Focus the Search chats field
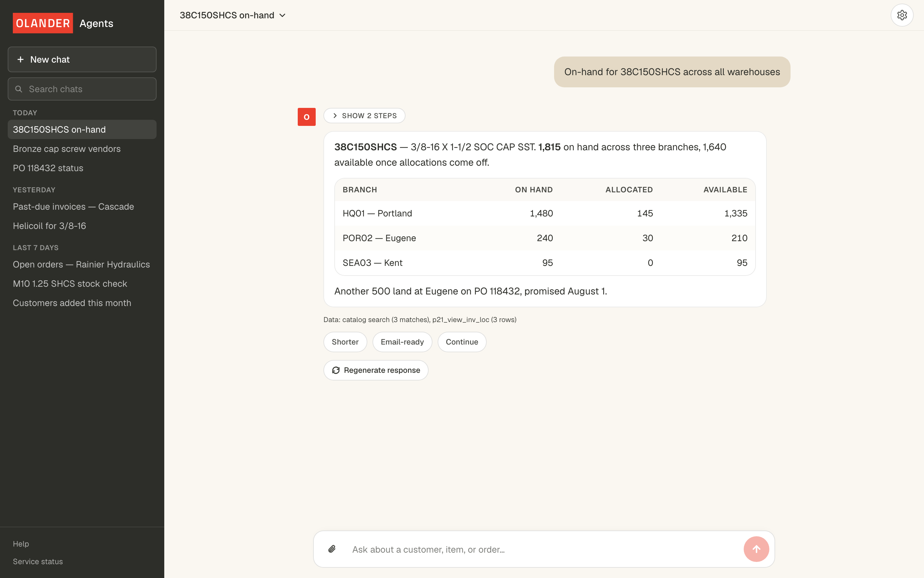Screen dimensions: 924x578 tap(82, 89)
